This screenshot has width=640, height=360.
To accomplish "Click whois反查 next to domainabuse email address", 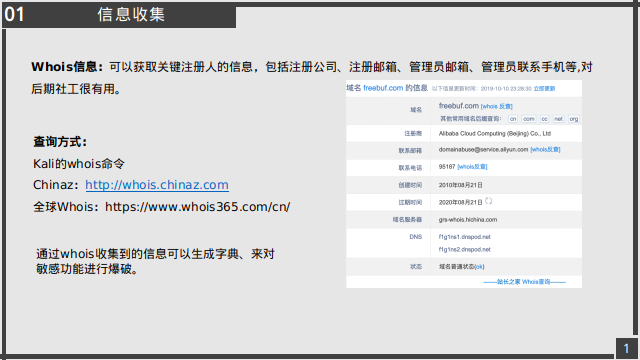I will click(545, 150).
